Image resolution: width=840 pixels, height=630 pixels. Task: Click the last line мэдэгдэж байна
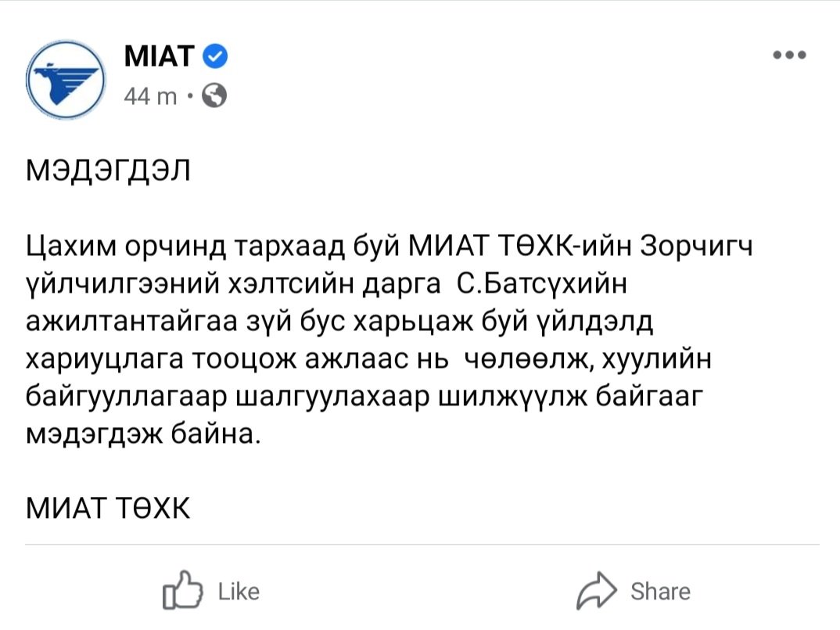143,434
